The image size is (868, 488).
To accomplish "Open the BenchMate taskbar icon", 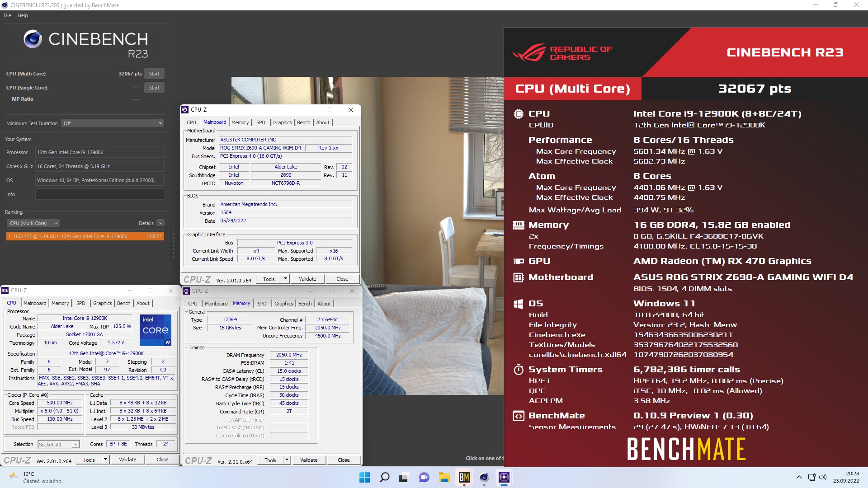I will 464,477.
